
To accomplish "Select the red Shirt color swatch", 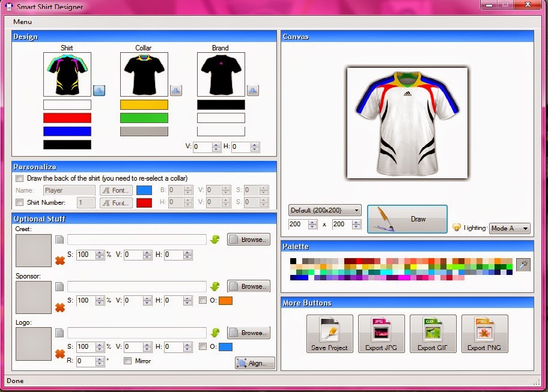I will (x=67, y=118).
